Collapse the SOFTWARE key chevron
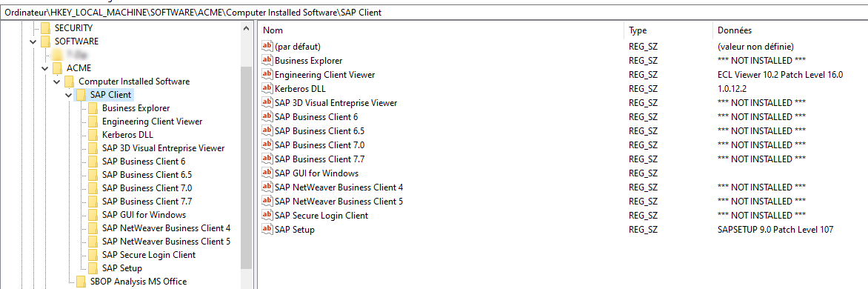Image resolution: width=868 pixels, height=289 pixels. click(33, 41)
